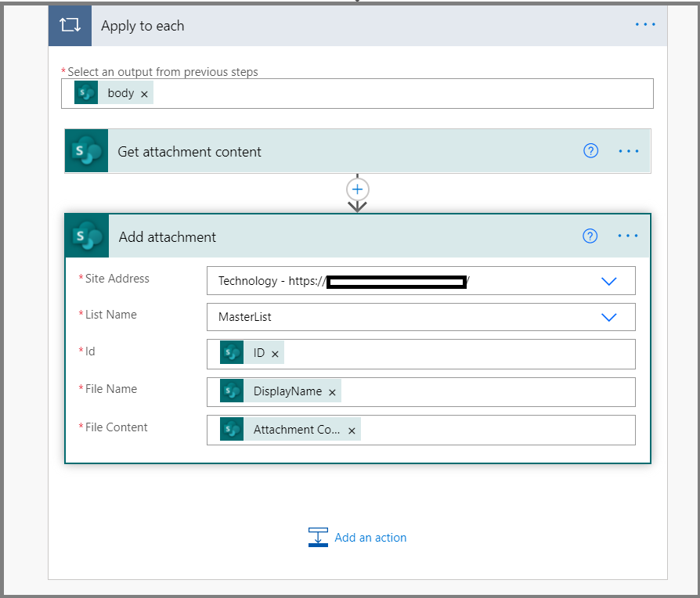Select the SharePoint icon on Get attachment content

[87, 150]
